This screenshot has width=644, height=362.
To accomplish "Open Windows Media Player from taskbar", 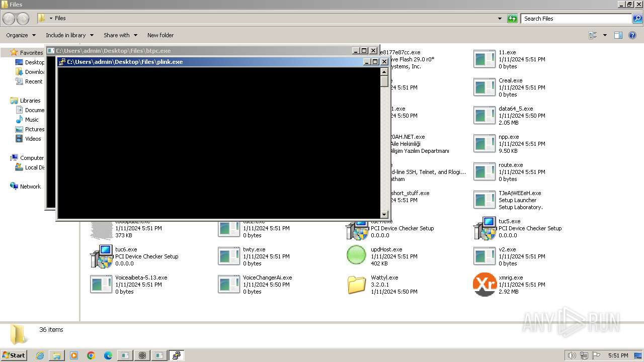I will click(x=74, y=355).
